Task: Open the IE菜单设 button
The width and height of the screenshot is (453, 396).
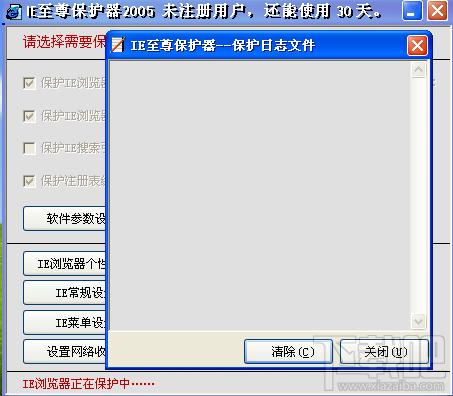Action: (65, 322)
